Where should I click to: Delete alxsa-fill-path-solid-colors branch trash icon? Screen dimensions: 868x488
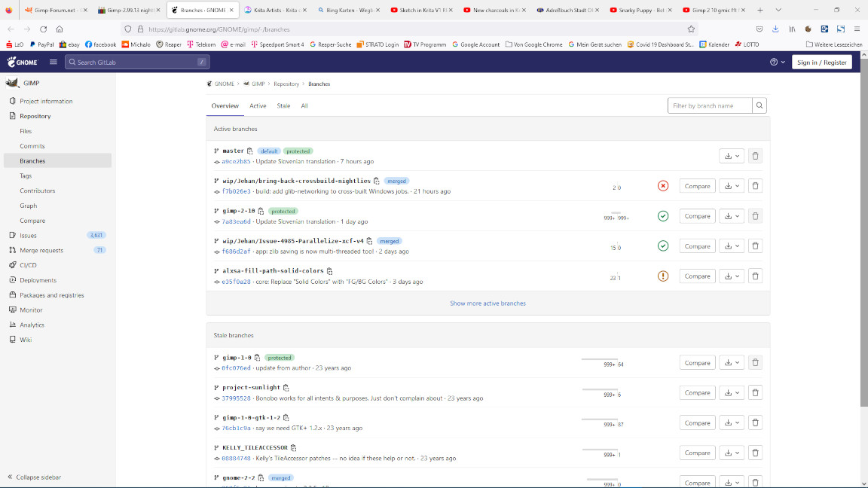pos(755,276)
